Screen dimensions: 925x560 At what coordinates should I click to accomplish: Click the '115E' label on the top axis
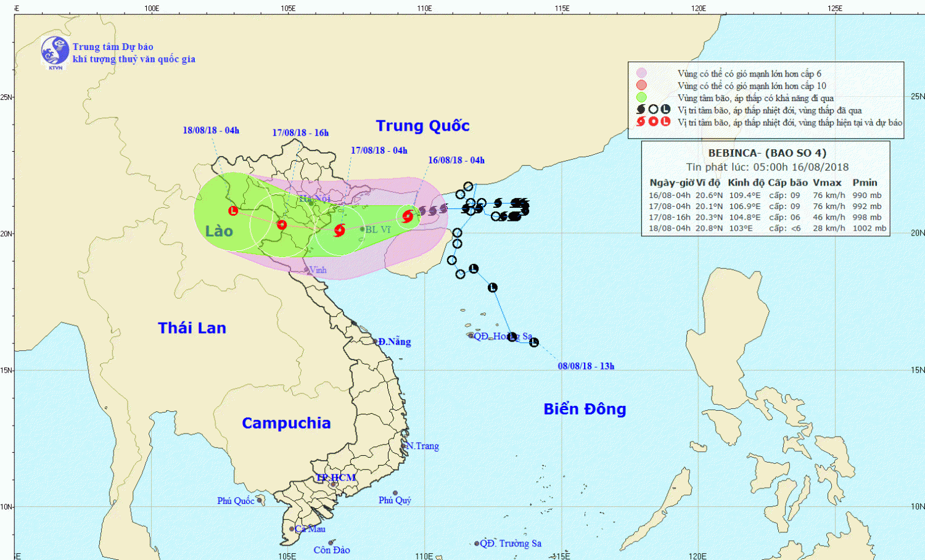[562, 8]
